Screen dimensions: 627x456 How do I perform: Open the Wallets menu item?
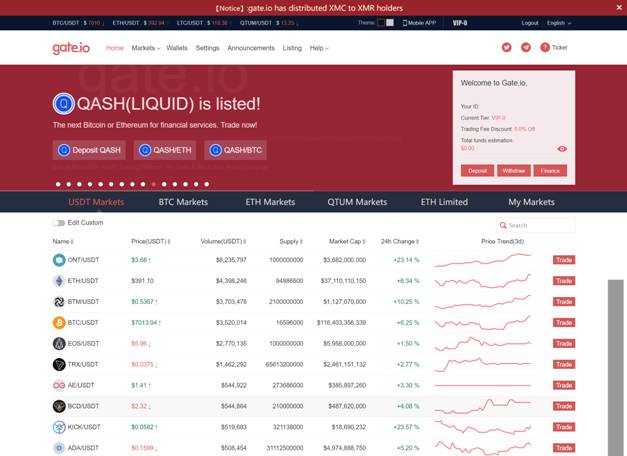coord(177,48)
